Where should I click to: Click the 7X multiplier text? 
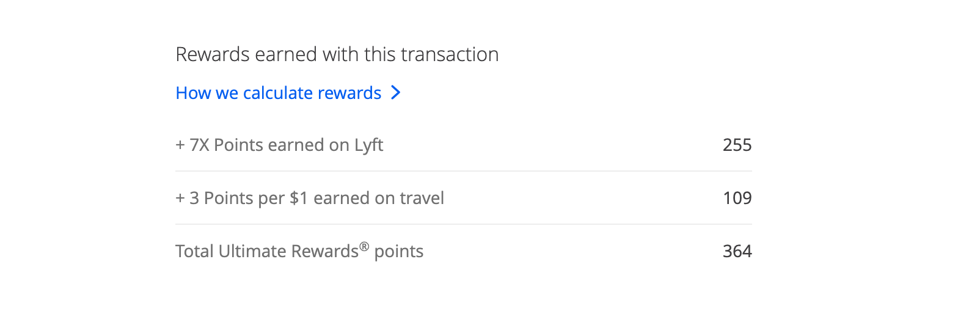pos(199,145)
